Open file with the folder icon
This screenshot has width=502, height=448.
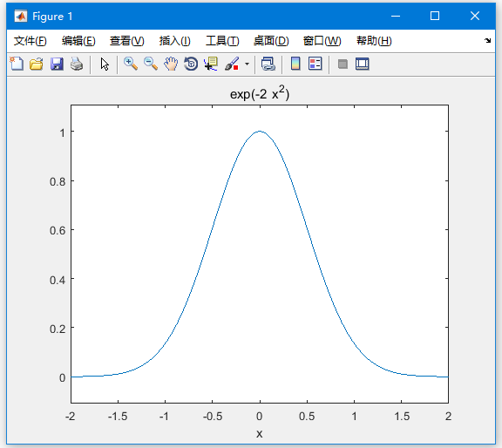37,64
